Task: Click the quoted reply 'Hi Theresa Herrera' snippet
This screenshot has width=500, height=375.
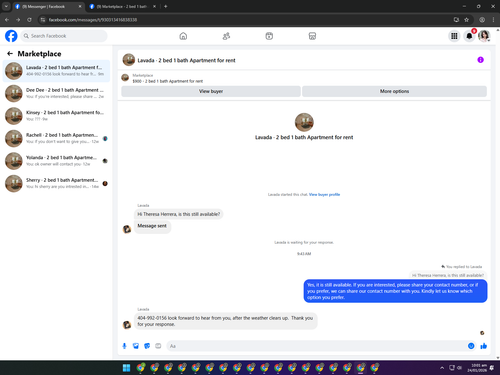Action: (x=448, y=275)
